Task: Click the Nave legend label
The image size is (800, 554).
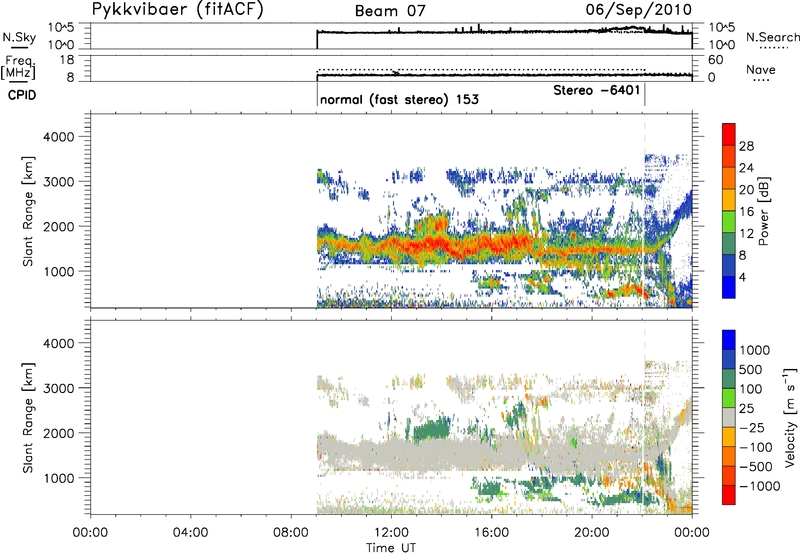Action: click(x=761, y=70)
